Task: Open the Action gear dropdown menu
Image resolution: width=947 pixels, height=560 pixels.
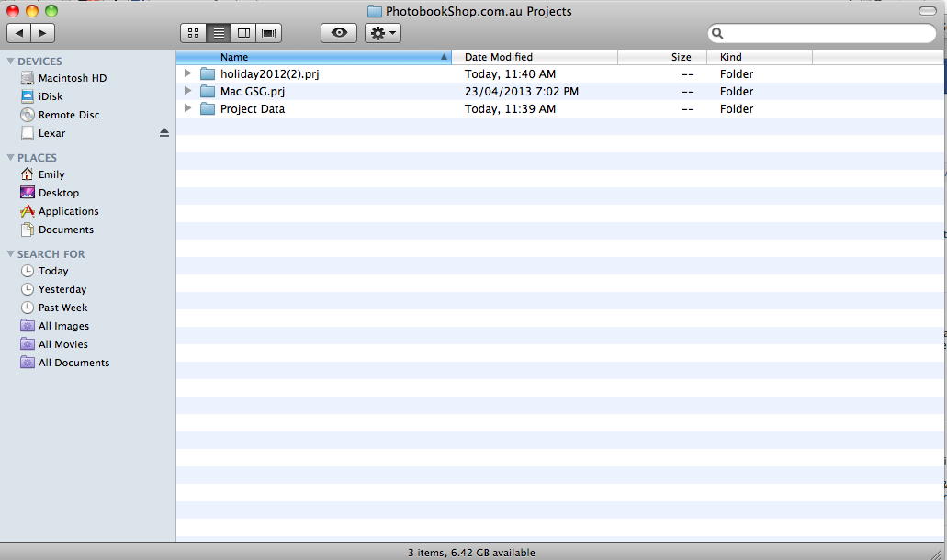Action: coord(382,33)
